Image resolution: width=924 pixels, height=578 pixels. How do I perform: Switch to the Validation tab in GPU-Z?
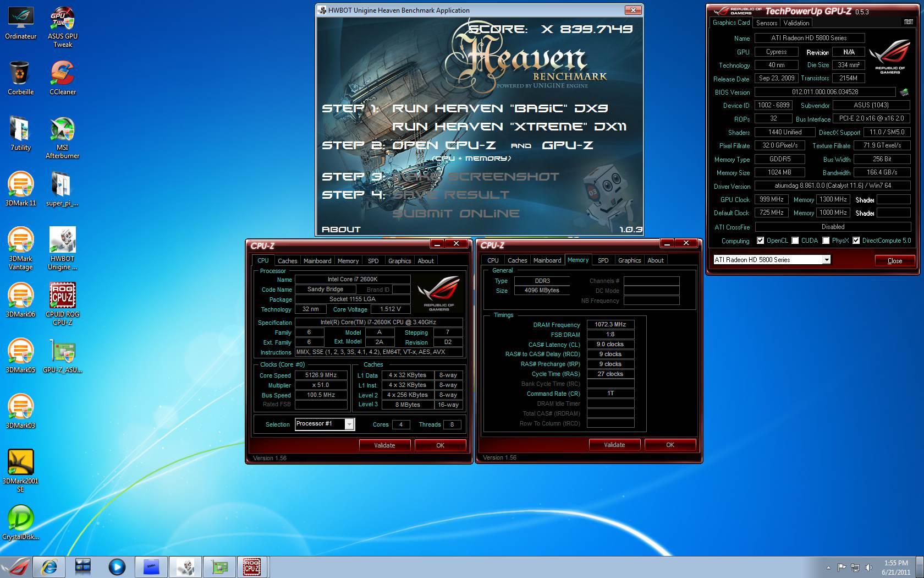[796, 23]
